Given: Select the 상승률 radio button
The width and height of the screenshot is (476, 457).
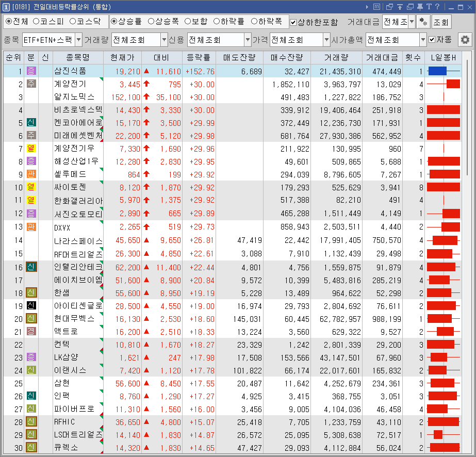Looking at the screenshot, I should 114,21.
